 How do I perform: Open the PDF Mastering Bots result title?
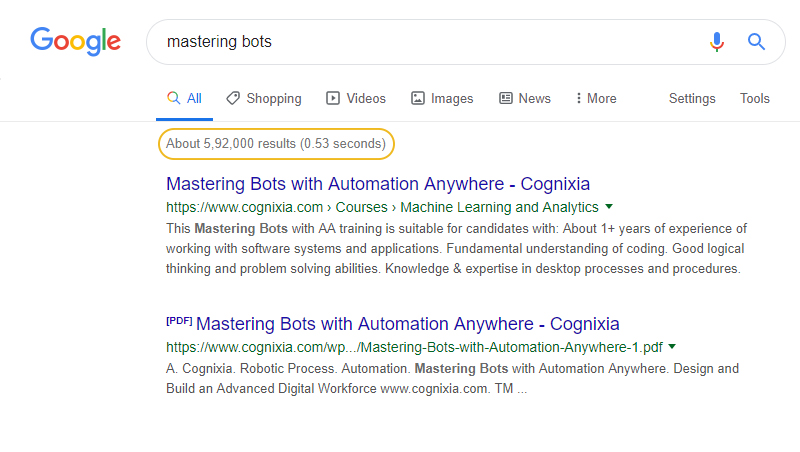[408, 324]
